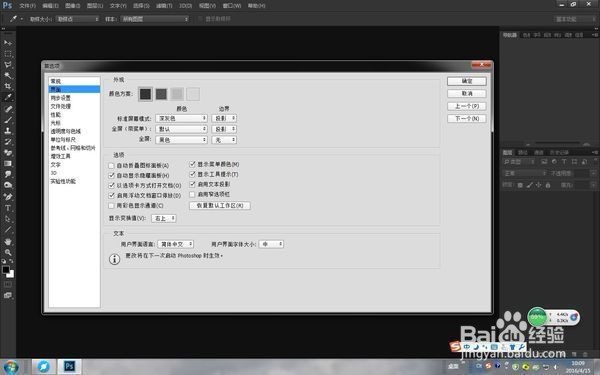Click 恢复默认工作区(R) button

(220, 205)
